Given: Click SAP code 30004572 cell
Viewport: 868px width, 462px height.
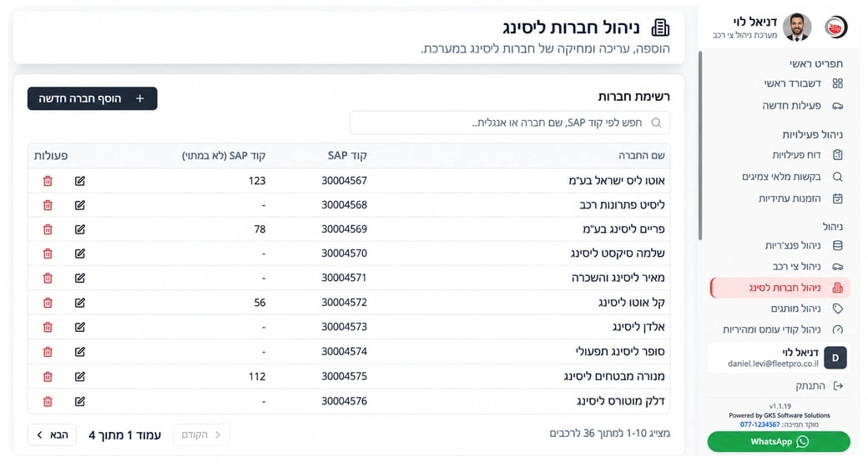Looking at the screenshot, I should coord(345,303).
